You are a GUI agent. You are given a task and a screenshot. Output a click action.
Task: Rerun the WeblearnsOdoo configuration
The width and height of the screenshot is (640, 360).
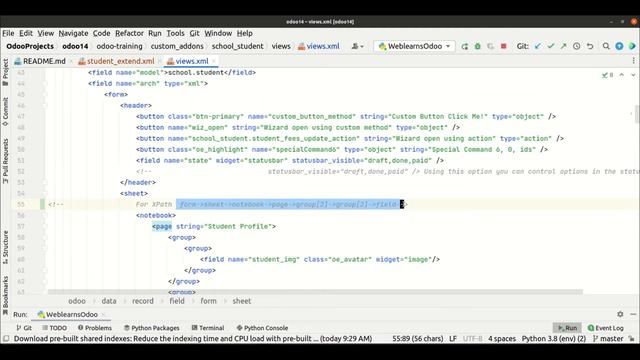(x=464, y=47)
